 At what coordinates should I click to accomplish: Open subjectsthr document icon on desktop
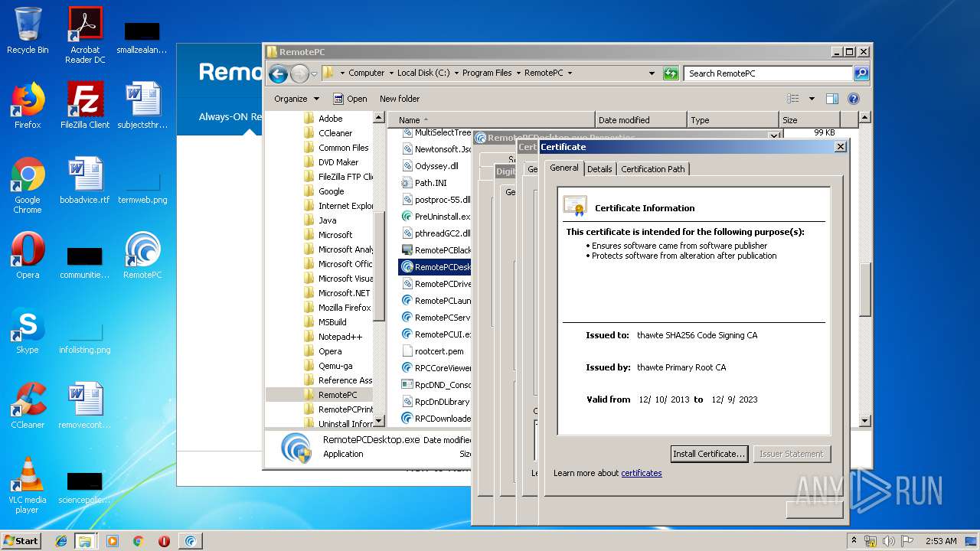tap(142, 105)
